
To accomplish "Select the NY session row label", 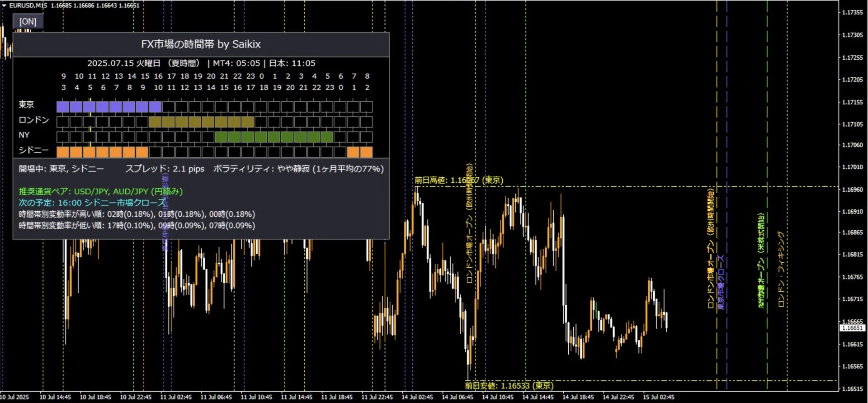I will click(x=24, y=135).
